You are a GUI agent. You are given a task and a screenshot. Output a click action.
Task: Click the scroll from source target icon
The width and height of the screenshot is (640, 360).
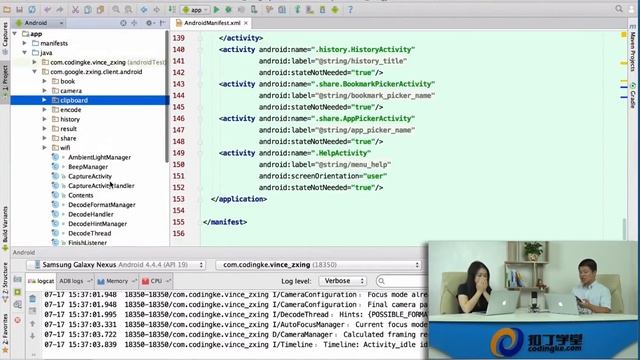[x=123, y=23]
